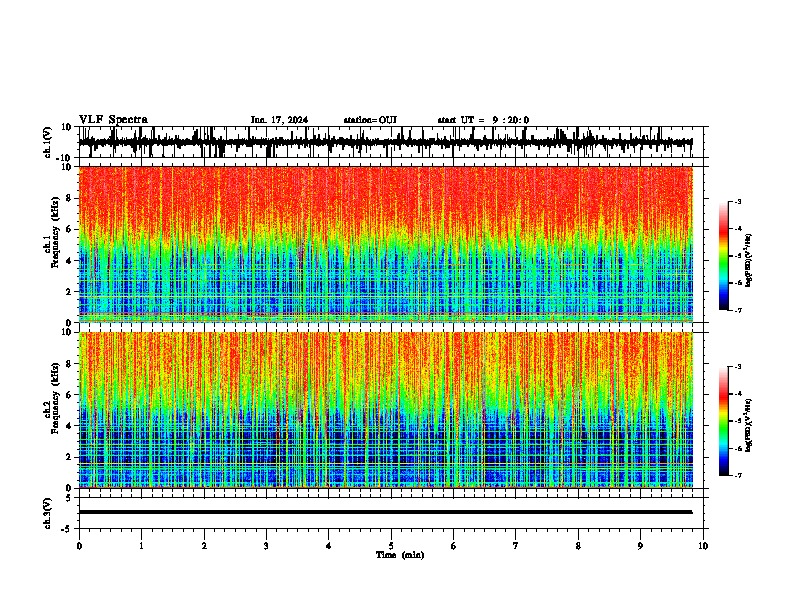
Task: Click the "ch.3(V)" axis label
Action: [48, 513]
